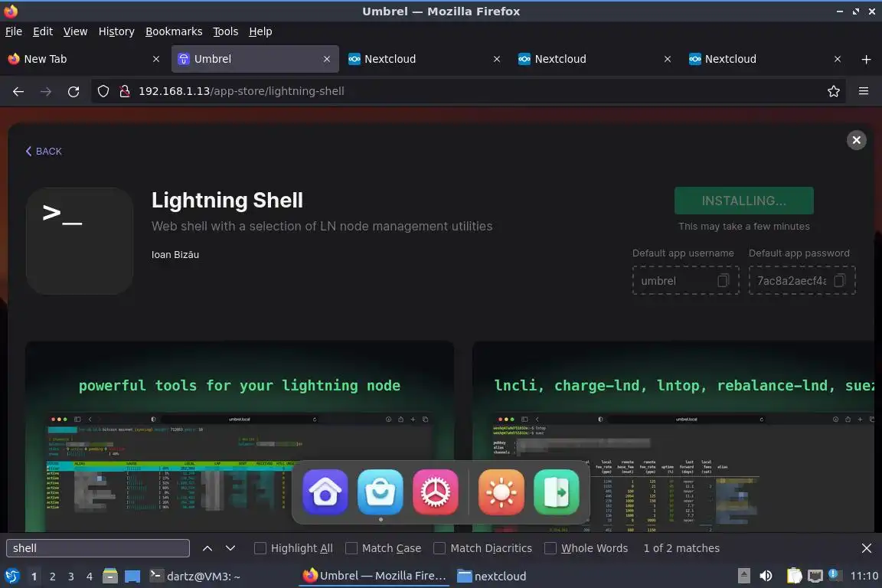882x588 pixels.
Task: Open a new tab with plus button
Action: [x=866, y=59]
